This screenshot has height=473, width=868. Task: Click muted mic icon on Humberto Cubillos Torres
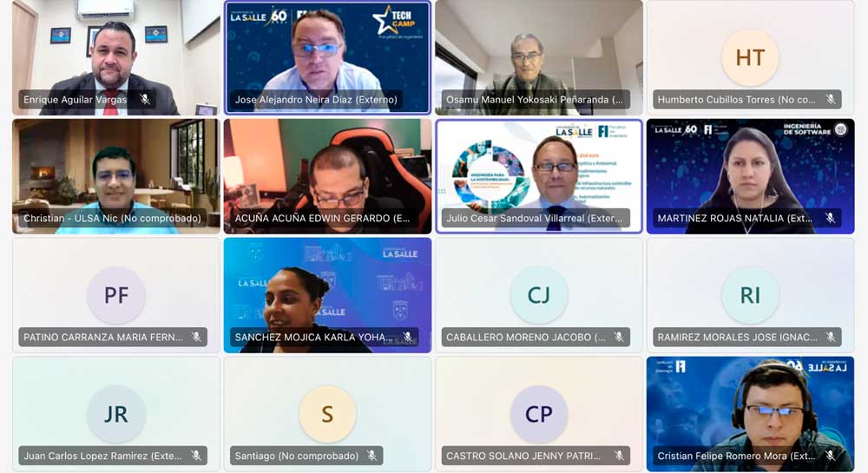(x=831, y=100)
